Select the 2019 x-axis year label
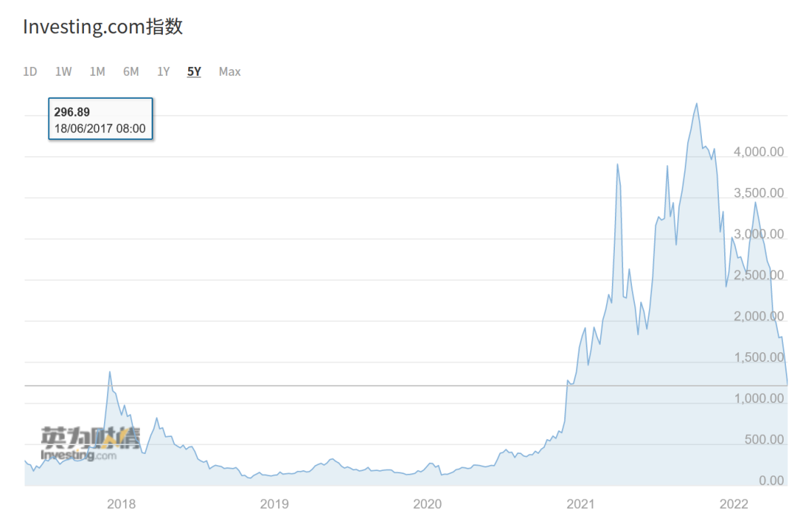The height and width of the screenshot is (532, 803). tap(274, 505)
